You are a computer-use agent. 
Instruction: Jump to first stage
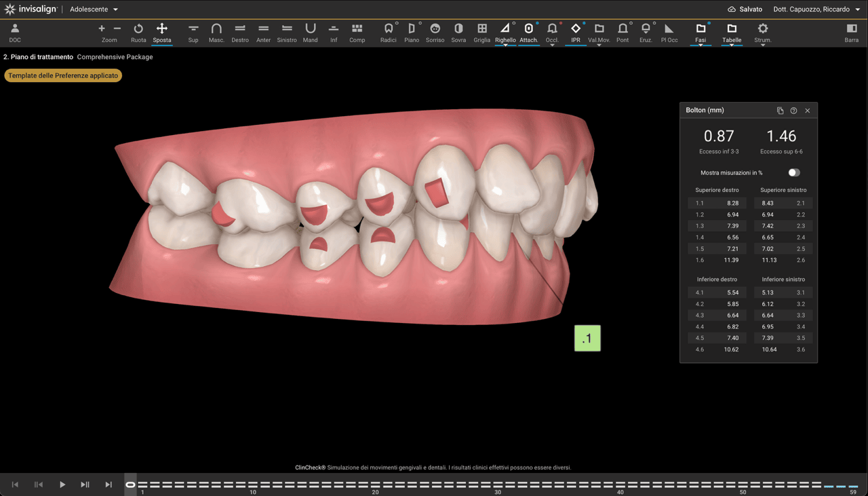pos(15,484)
